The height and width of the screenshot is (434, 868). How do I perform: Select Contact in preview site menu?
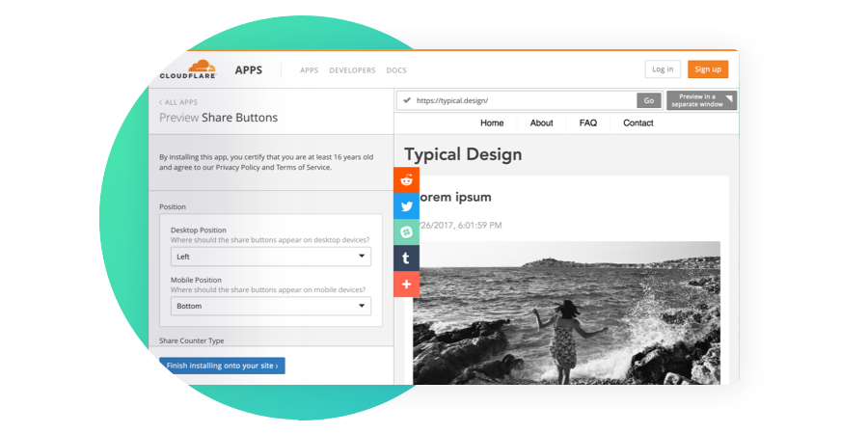click(637, 123)
